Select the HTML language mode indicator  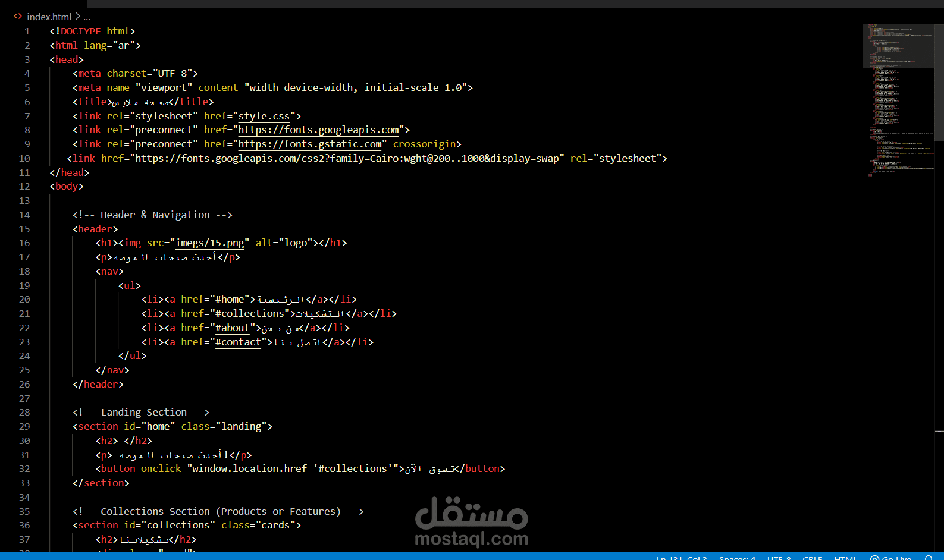click(845, 558)
